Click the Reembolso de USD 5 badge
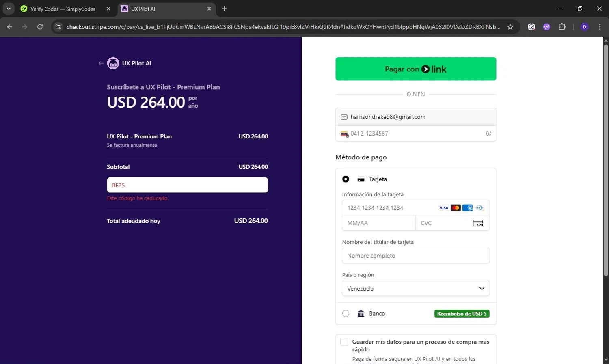This screenshot has width=609, height=364. click(x=462, y=314)
